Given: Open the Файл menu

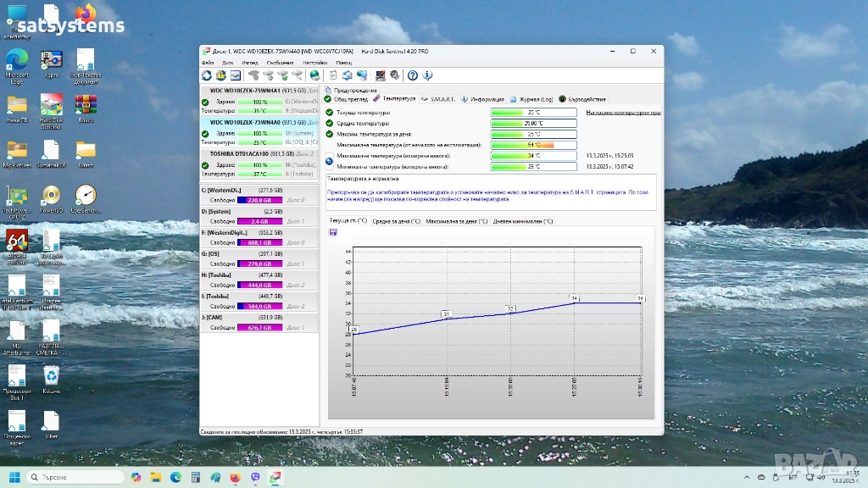Looking at the screenshot, I should point(208,63).
